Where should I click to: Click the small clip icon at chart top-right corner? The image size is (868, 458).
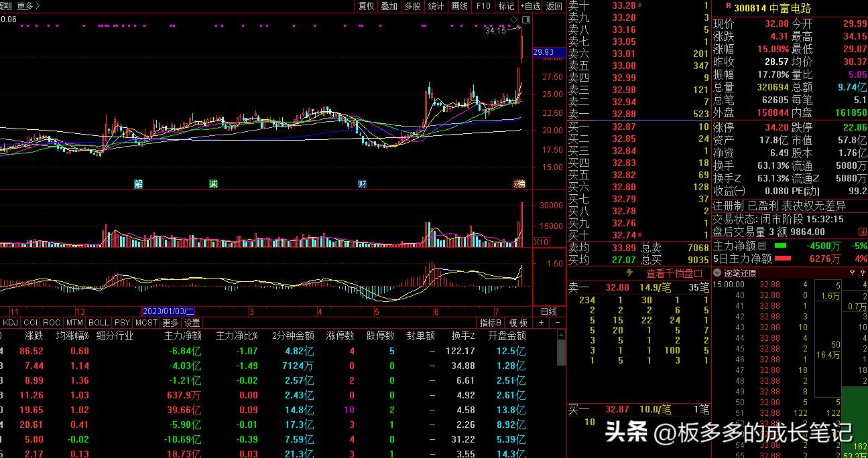coord(526,20)
